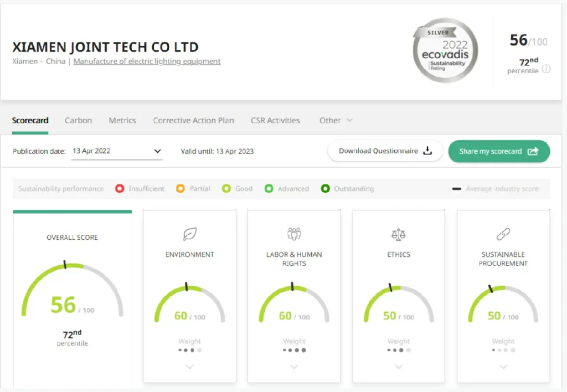Click the Advanced green legend circle
The width and height of the screenshot is (567, 392).
click(269, 188)
